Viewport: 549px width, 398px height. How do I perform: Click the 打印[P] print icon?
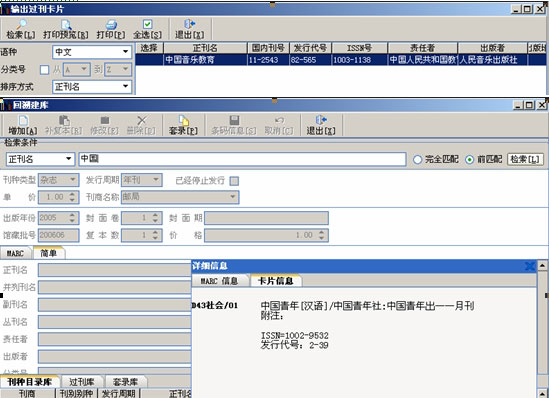pyautogui.click(x=111, y=29)
